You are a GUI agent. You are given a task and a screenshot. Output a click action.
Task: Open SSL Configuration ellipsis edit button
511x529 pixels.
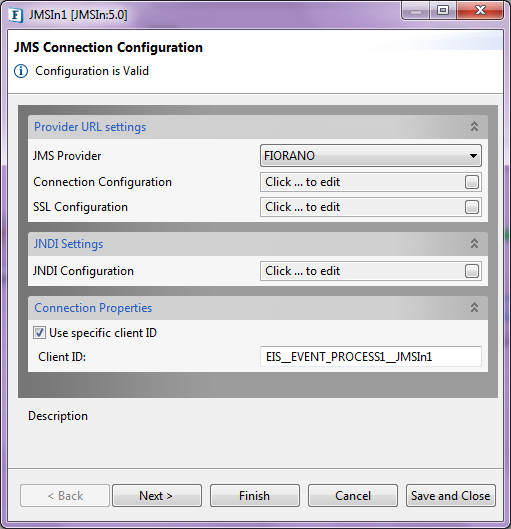coord(472,207)
